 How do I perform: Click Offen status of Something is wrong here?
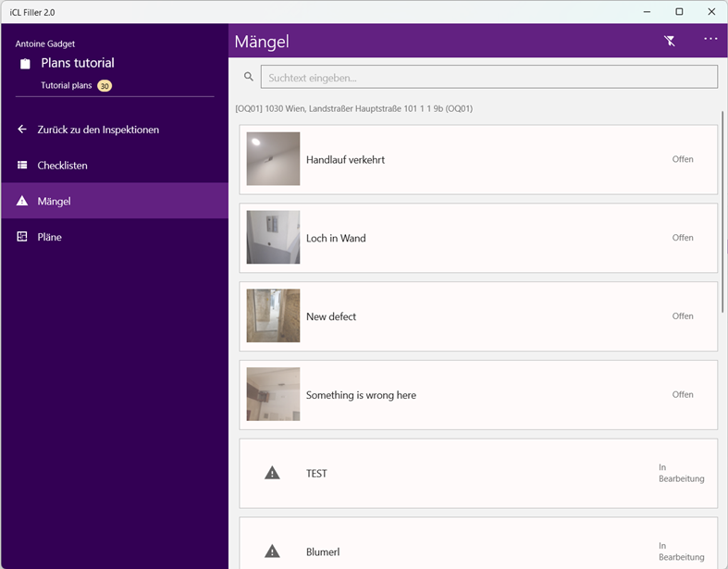click(683, 395)
